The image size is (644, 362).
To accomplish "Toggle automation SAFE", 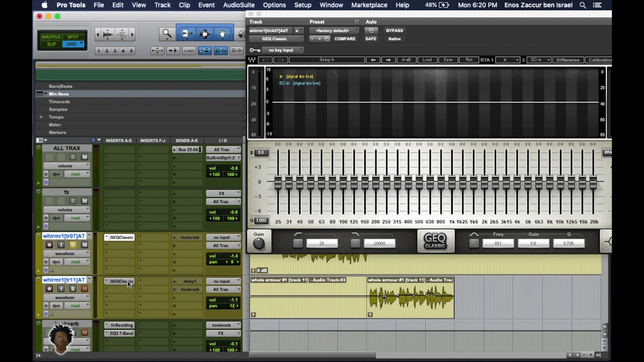I will click(371, 39).
